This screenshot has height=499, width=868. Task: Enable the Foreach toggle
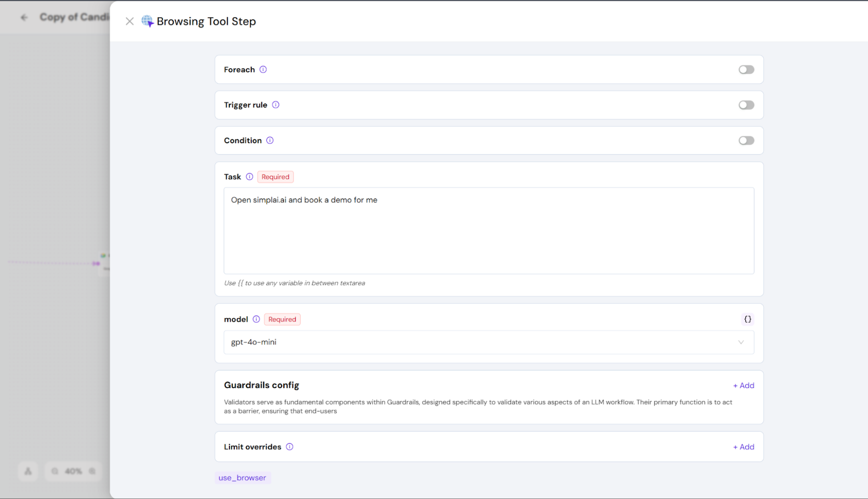746,69
